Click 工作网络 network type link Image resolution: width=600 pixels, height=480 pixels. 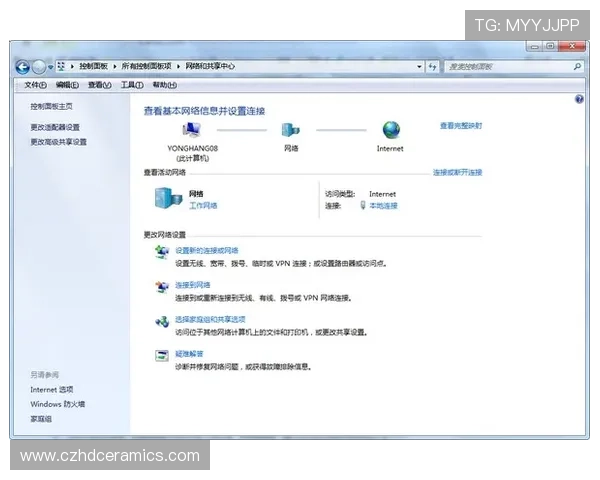coord(203,206)
